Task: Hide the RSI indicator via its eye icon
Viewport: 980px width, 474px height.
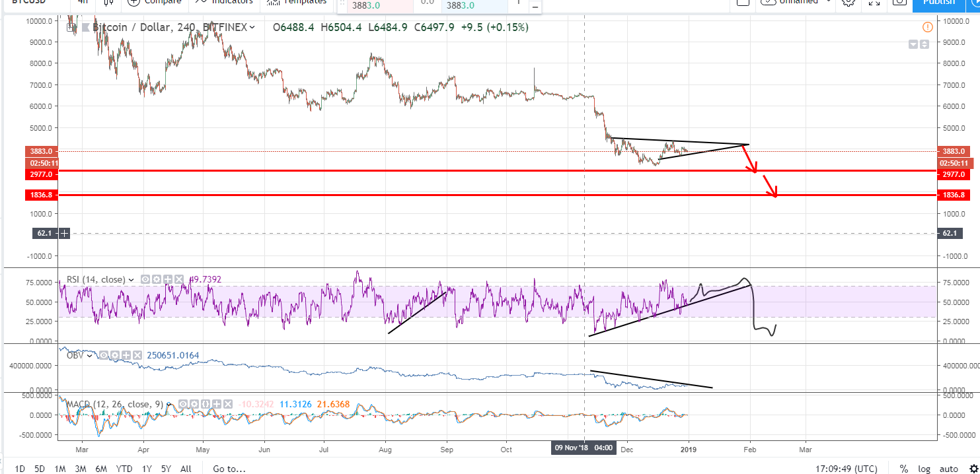Action: (145, 279)
